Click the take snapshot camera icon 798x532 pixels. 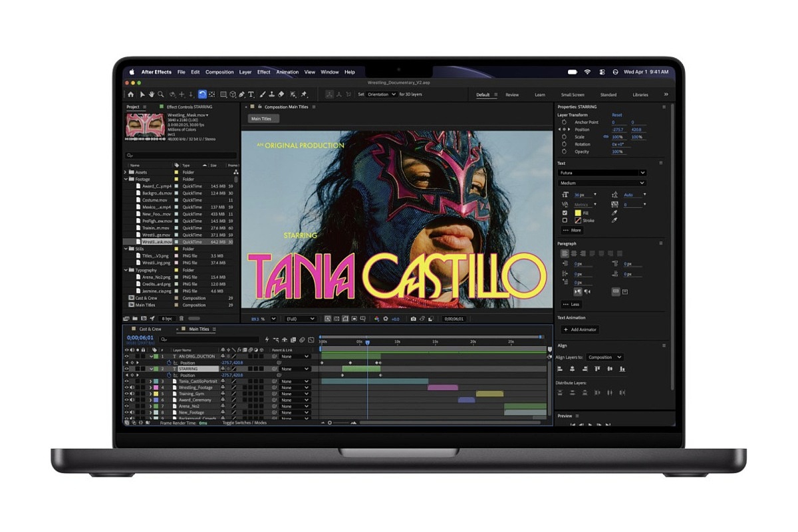coord(413,319)
